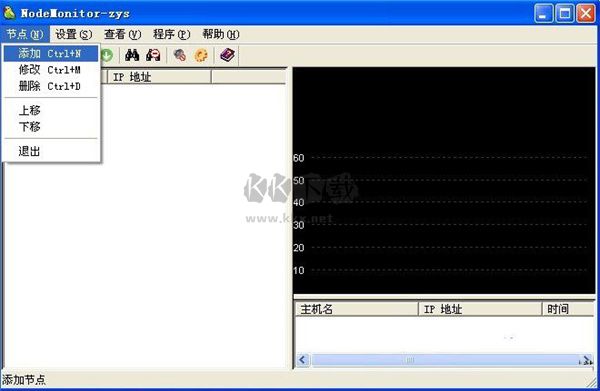Open the 节点(N) menu
The height and width of the screenshot is (391, 600).
tap(25, 34)
